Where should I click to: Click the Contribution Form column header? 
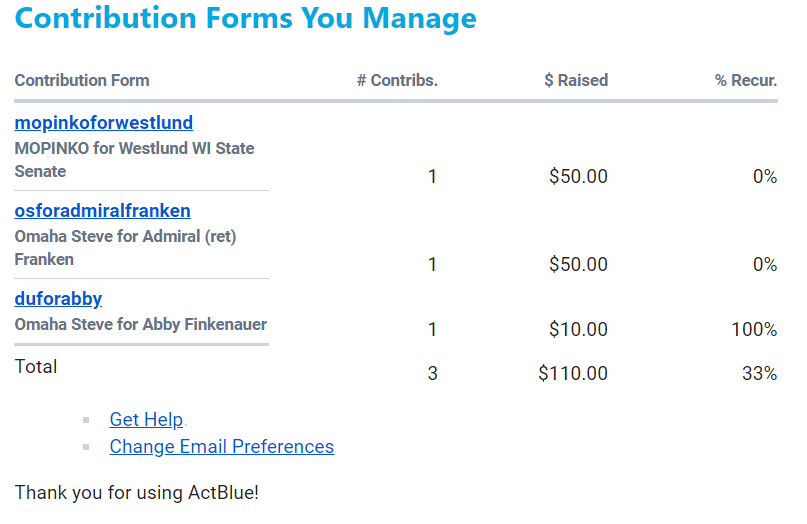pos(82,80)
